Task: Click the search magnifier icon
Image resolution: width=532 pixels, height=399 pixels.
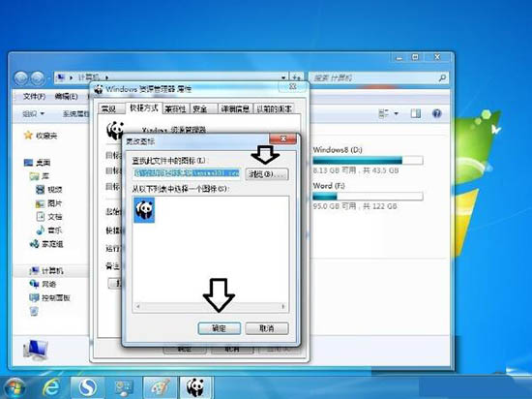Action: click(442, 78)
